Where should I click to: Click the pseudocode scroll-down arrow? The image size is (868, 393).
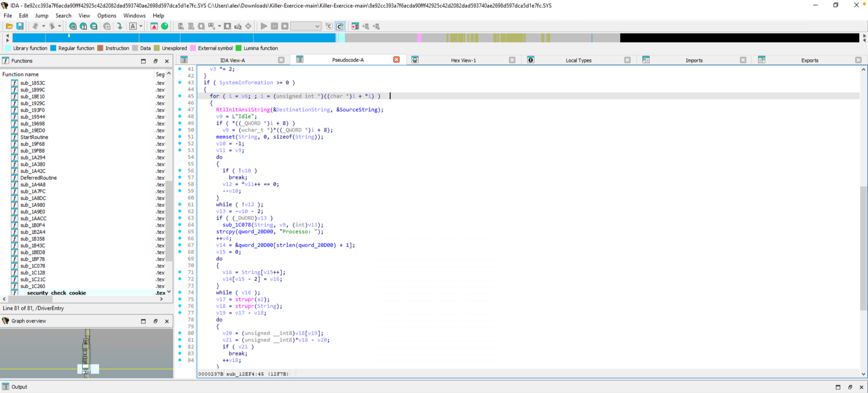(x=863, y=374)
